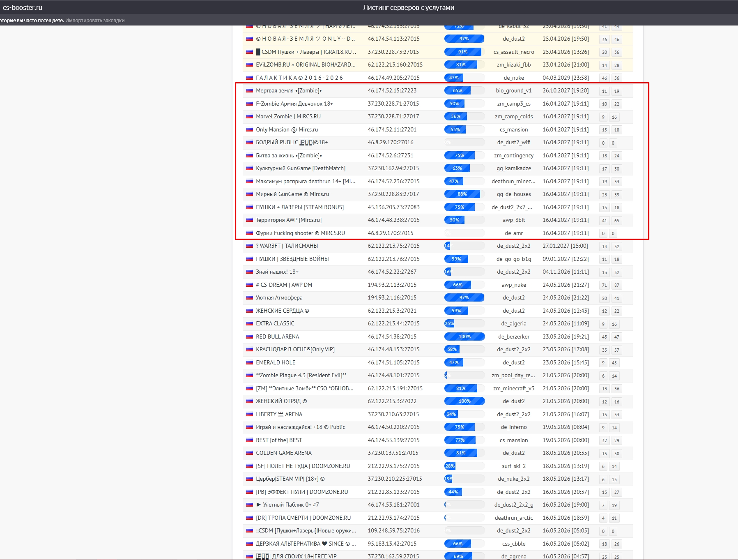The image size is (738, 560).
Task: Open the Территория AWP [Mircs.ru] server
Action: [x=288, y=220]
